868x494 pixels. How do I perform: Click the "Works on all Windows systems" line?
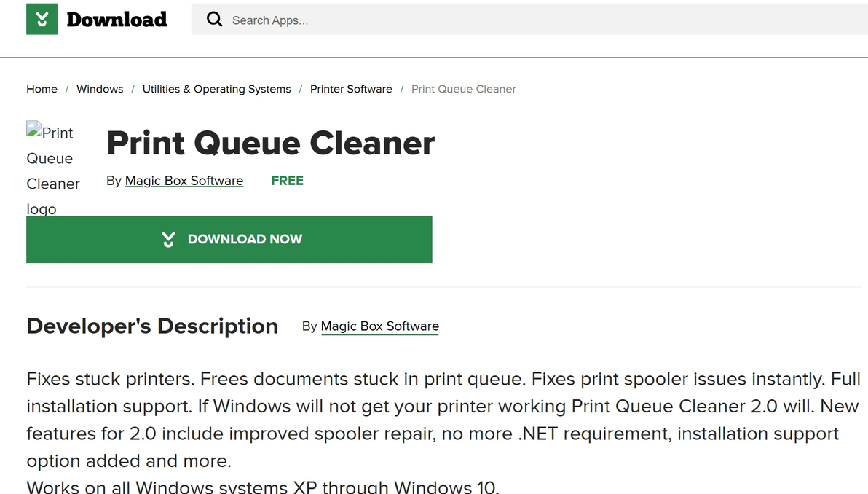tap(262, 487)
